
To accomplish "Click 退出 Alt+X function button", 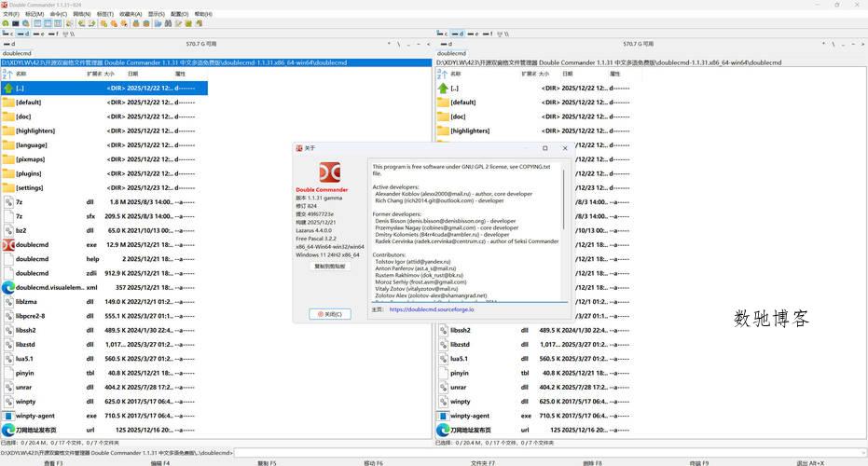I will pyautogui.click(x=810, y=462).
